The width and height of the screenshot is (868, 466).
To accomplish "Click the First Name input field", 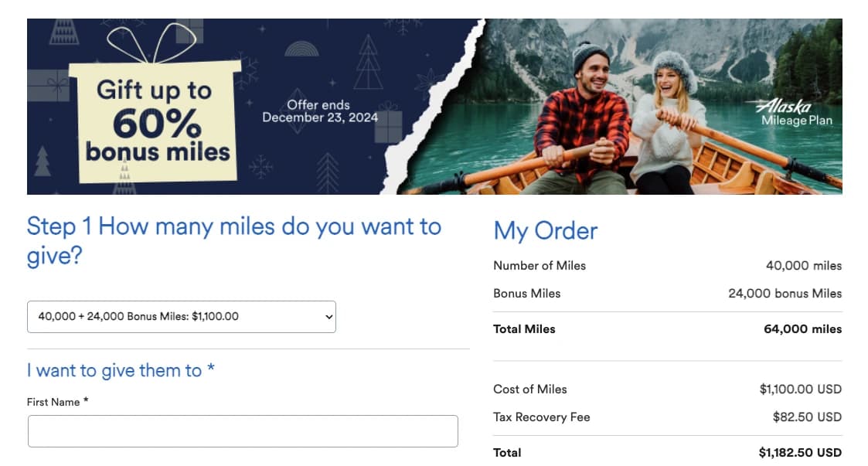I will point(242,430).
